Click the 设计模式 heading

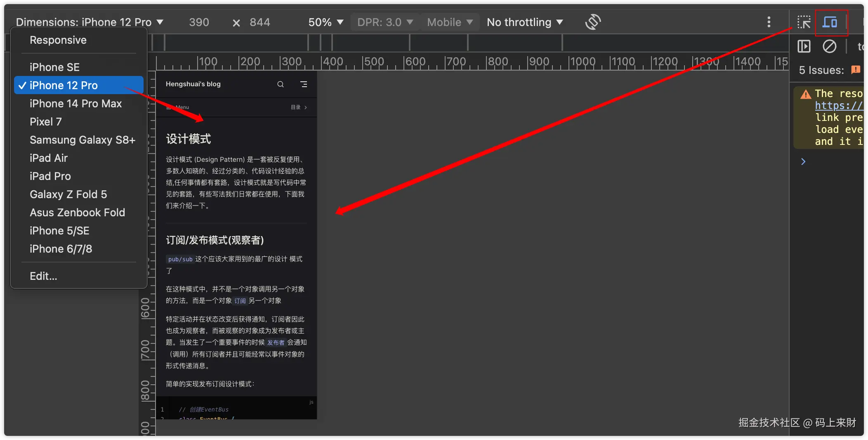coord(189,139)
